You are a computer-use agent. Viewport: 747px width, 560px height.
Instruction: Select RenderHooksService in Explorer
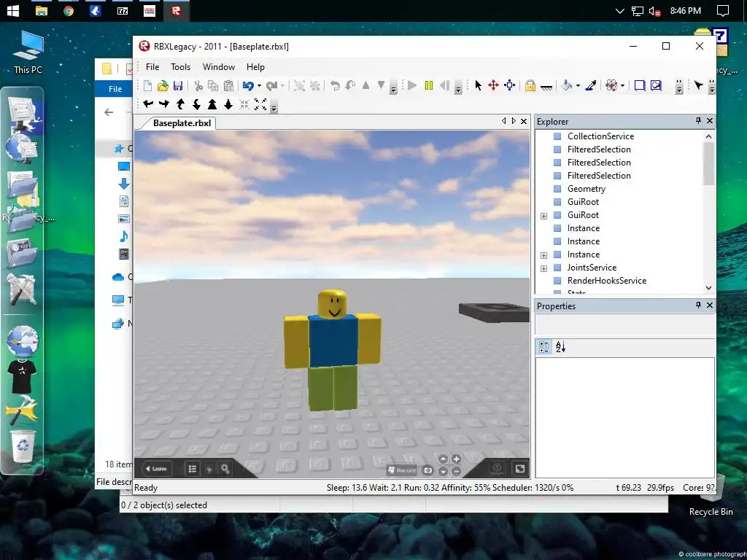click(607, 281)
